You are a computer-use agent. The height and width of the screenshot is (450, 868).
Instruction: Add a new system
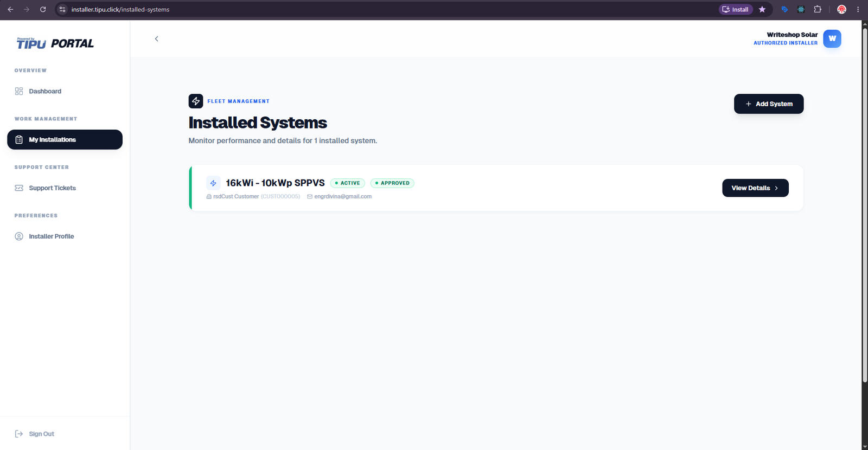pyautogui.click(x=769, y=104)
